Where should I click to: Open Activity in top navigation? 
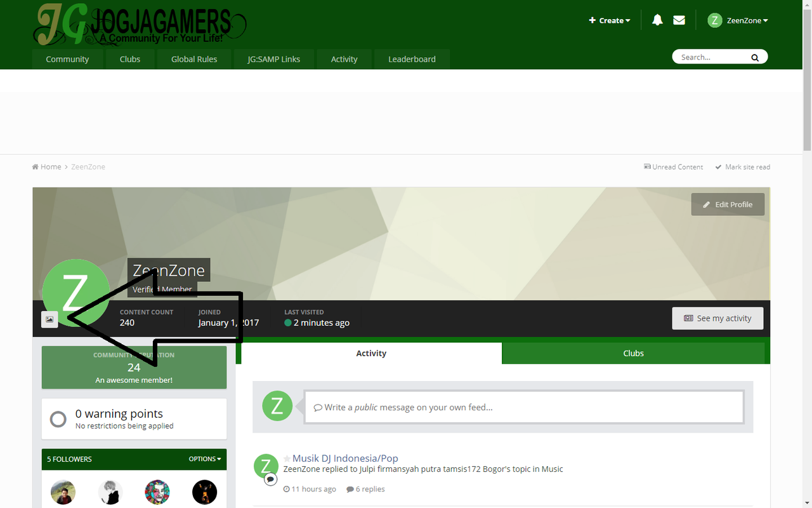pyautogui.click(x=344, y=59)
